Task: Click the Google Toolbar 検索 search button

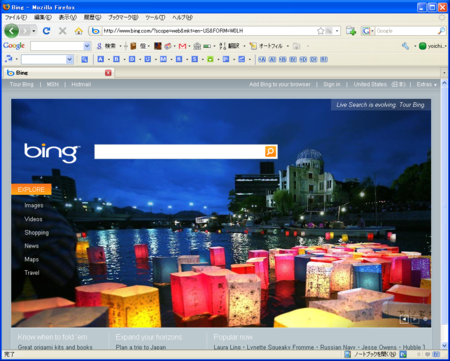Action: (x=106, y=46)
